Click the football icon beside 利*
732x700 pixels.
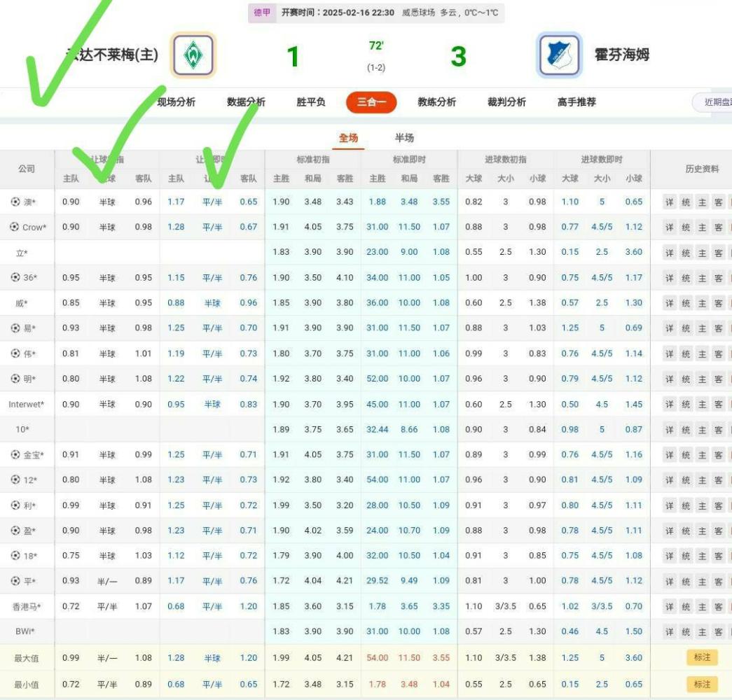click(x=15, y=505)
